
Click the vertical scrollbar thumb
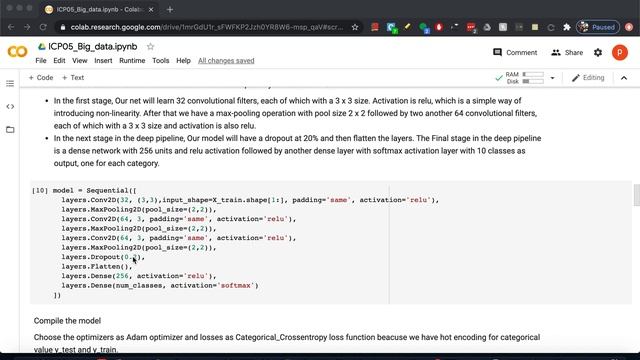click(x=636, y=195)
